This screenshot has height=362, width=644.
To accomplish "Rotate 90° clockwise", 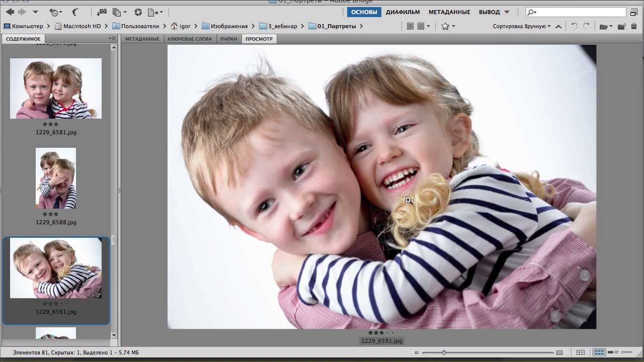I will [586, 26].
